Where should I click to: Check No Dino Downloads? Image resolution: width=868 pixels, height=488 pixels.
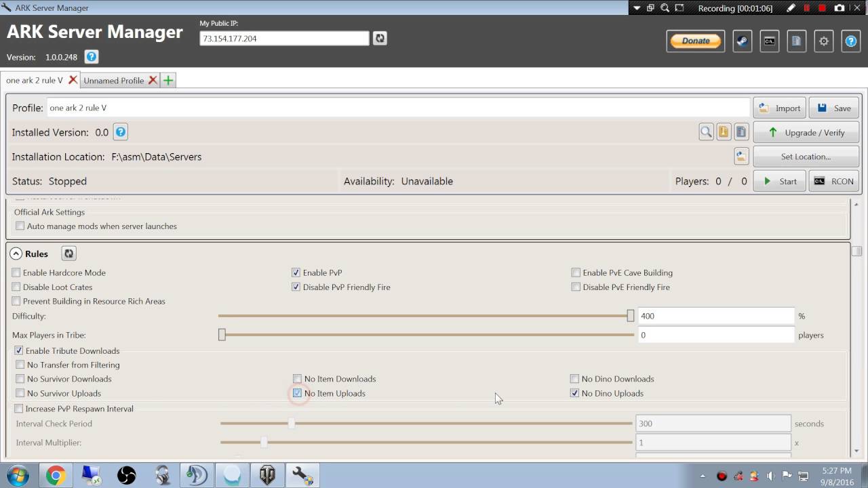click(x=574, y=379)
